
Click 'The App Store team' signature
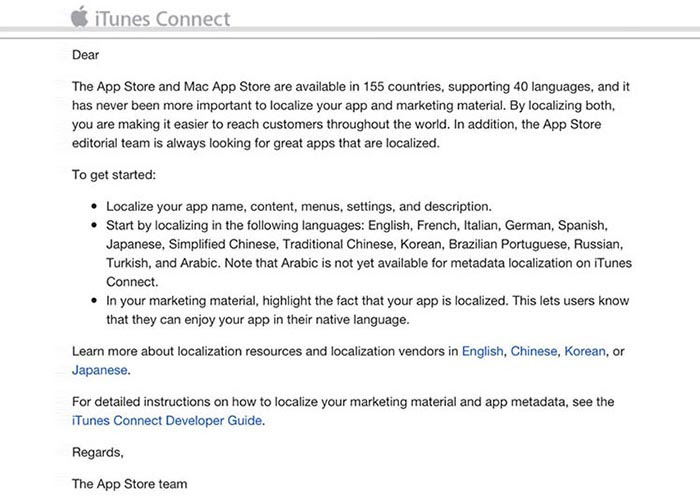[129, 484]
